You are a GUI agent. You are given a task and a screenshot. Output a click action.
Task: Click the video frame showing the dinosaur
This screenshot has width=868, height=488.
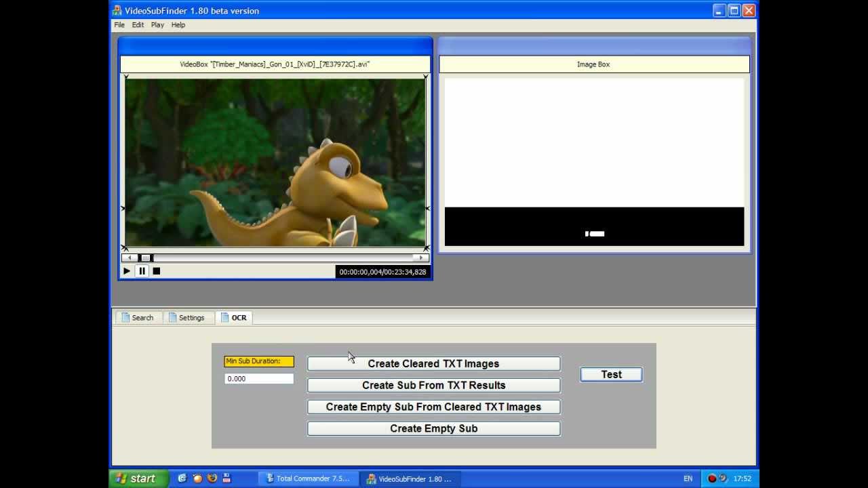[x=275, y=163]
